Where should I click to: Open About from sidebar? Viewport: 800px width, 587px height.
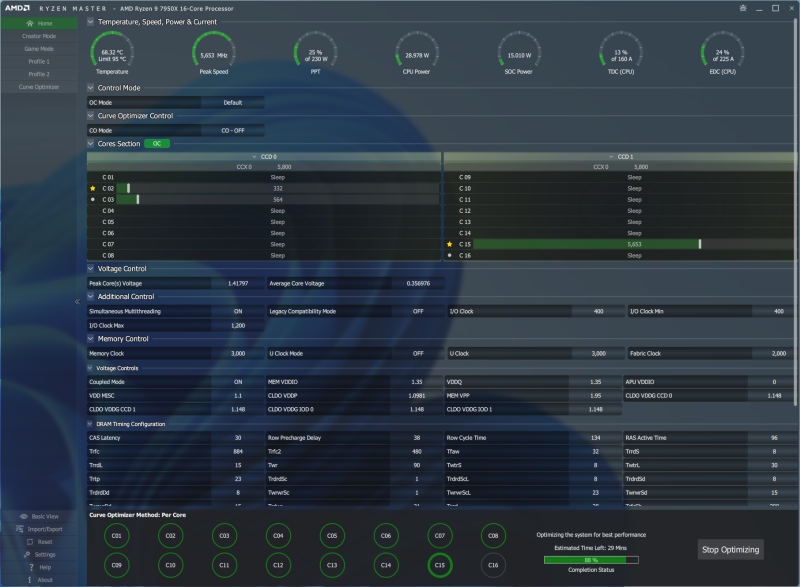[x=39, y=580]
